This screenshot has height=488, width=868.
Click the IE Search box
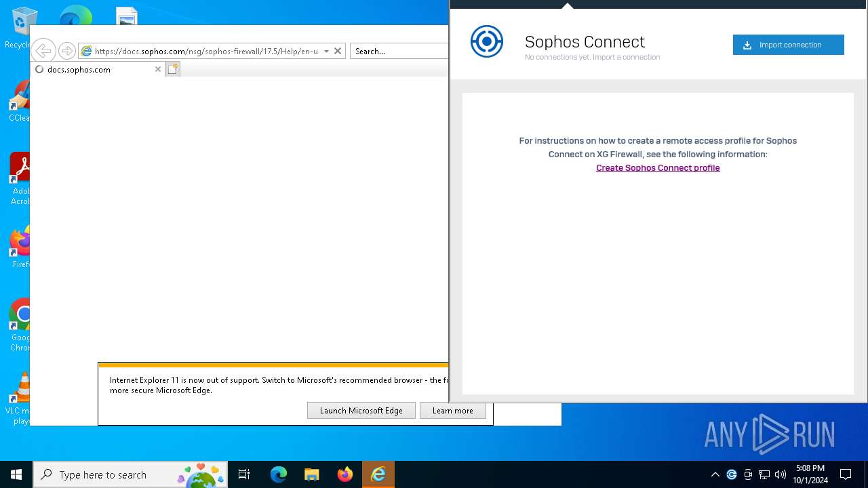coord(399,51)
